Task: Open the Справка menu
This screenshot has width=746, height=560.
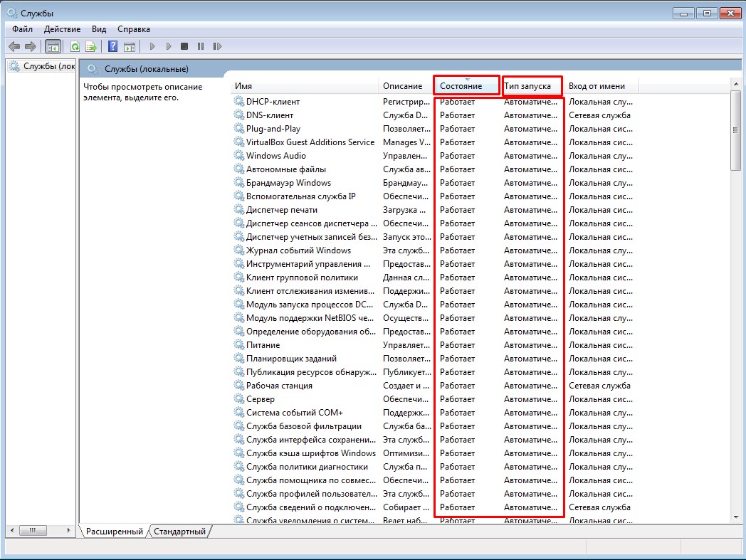Action: 134,29
